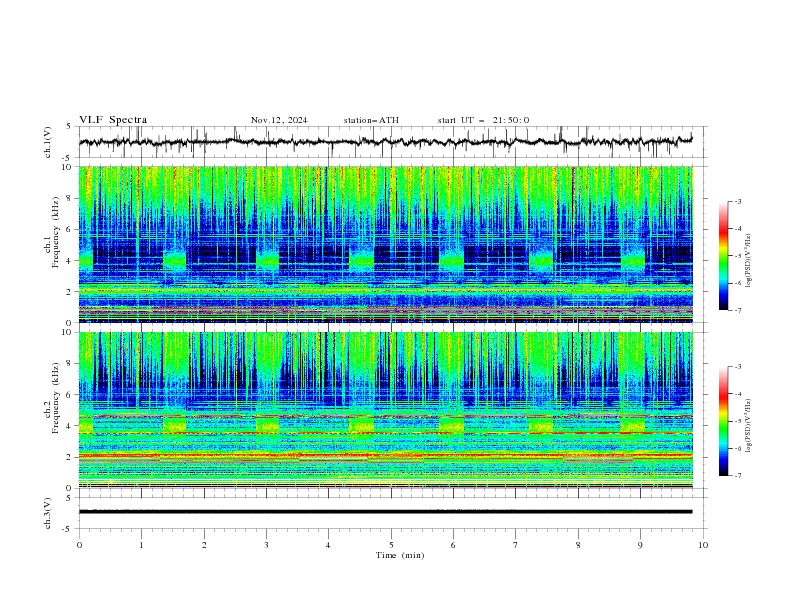Screen dimensions: 792x612
Task: Click the ch.2 frequency axis "2" tick label
Action: [69, 457]
